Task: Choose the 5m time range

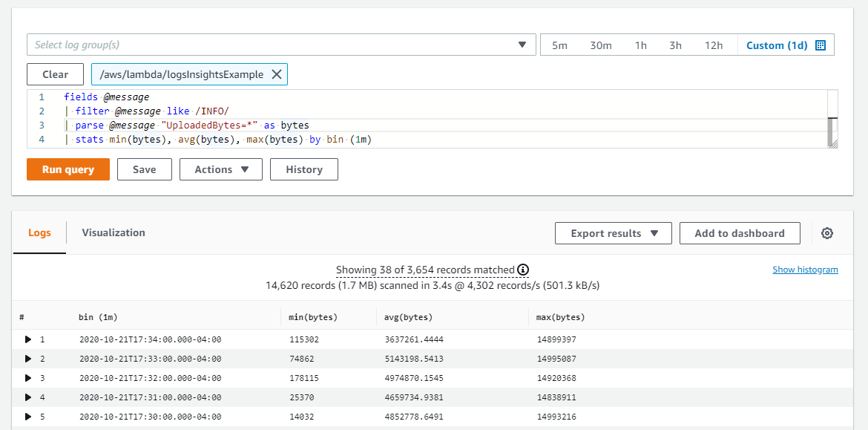Action: pos(559,45)
